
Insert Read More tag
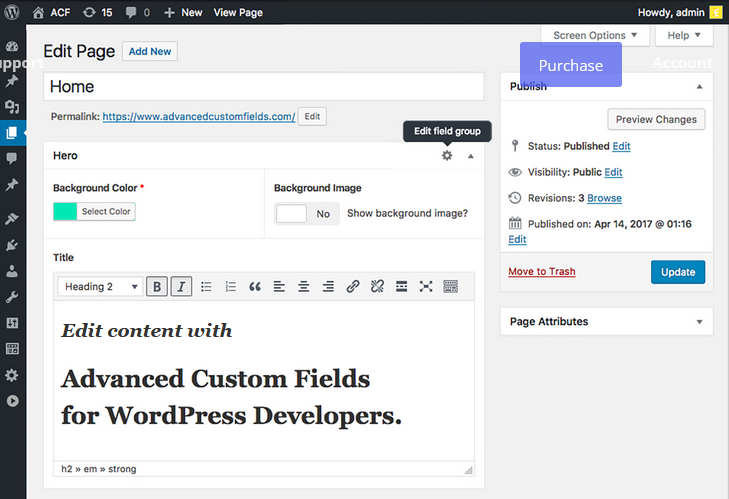(402, 286)
